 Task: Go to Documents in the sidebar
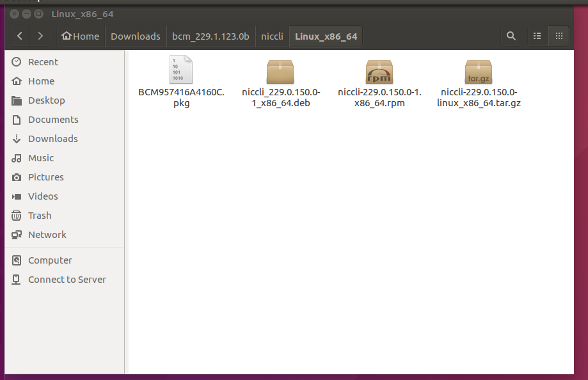point(53,120)
